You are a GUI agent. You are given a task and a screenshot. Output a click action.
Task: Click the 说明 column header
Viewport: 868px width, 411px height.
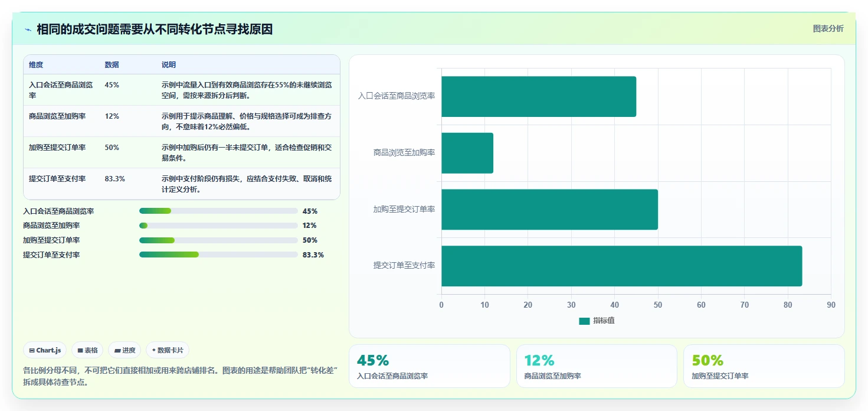[169, 65]
